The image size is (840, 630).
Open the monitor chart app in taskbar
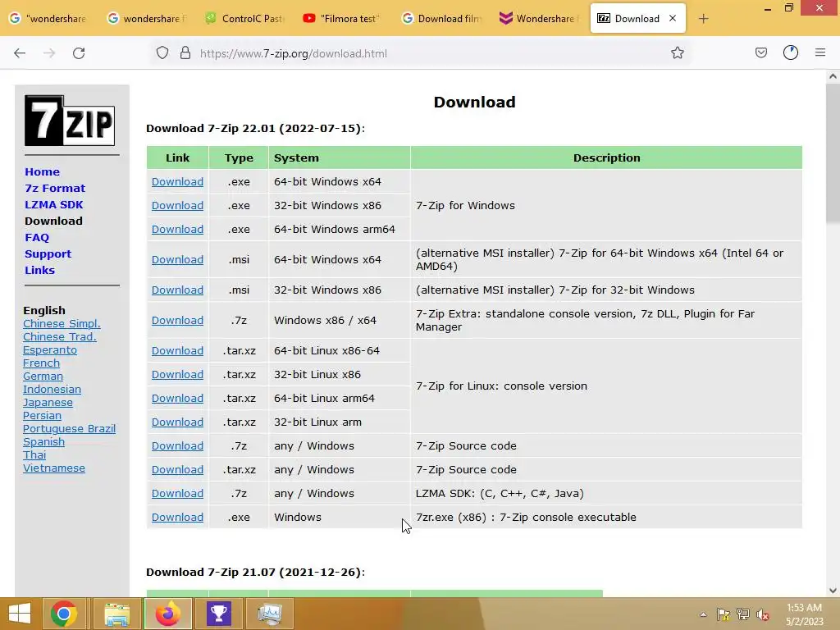[269, 614]
